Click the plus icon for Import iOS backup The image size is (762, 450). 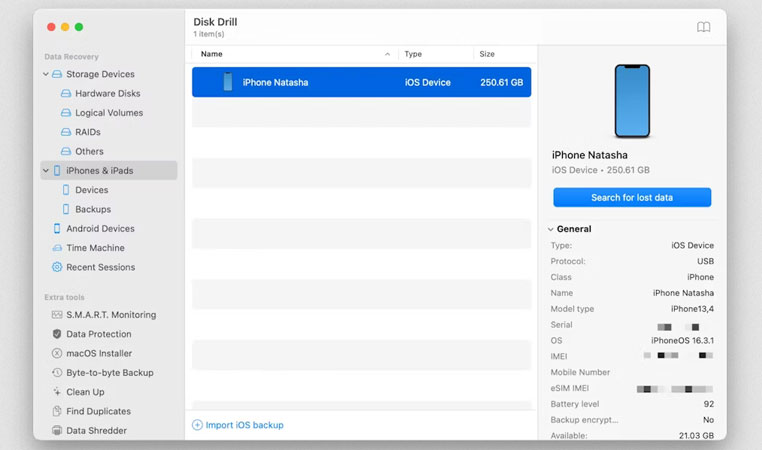click(x=197, y=425)
